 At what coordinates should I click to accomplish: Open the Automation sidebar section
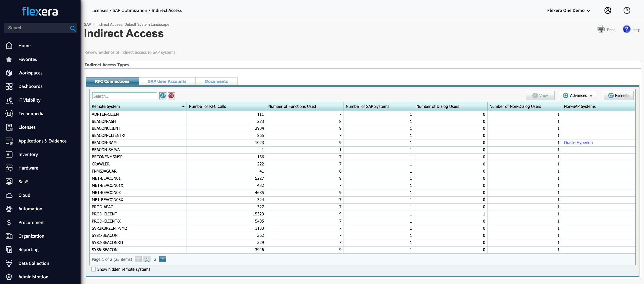30,209
